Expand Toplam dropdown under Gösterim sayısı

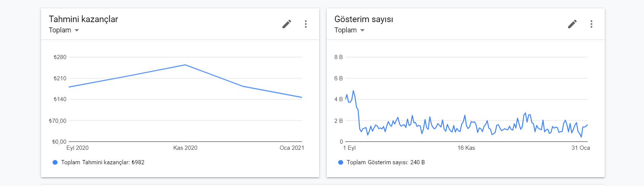[x=350, y=30]
